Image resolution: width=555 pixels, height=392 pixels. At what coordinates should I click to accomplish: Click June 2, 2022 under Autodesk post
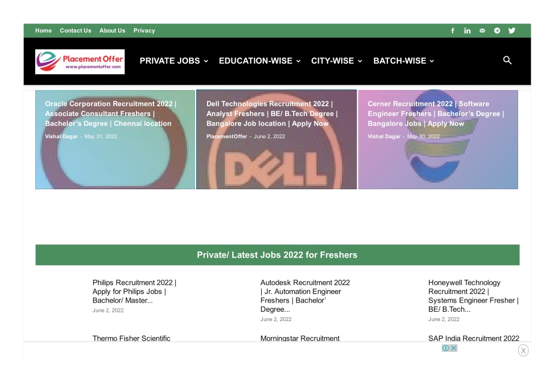[x=276, y=319]
